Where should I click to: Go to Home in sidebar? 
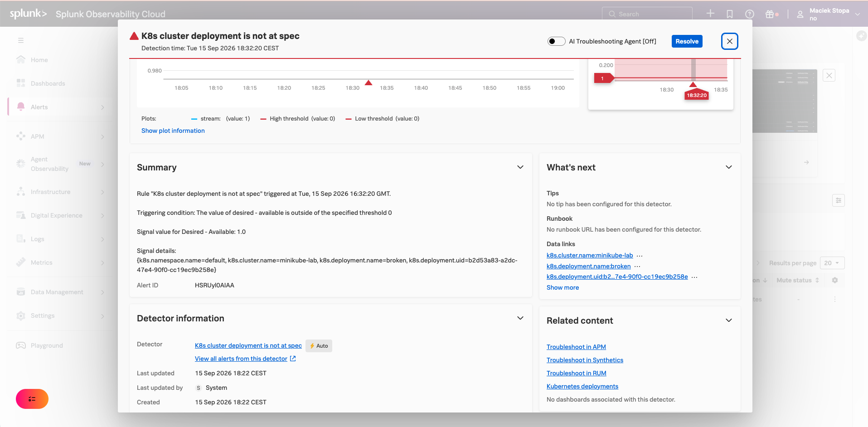pyautogui.click(x=39, y=60)
